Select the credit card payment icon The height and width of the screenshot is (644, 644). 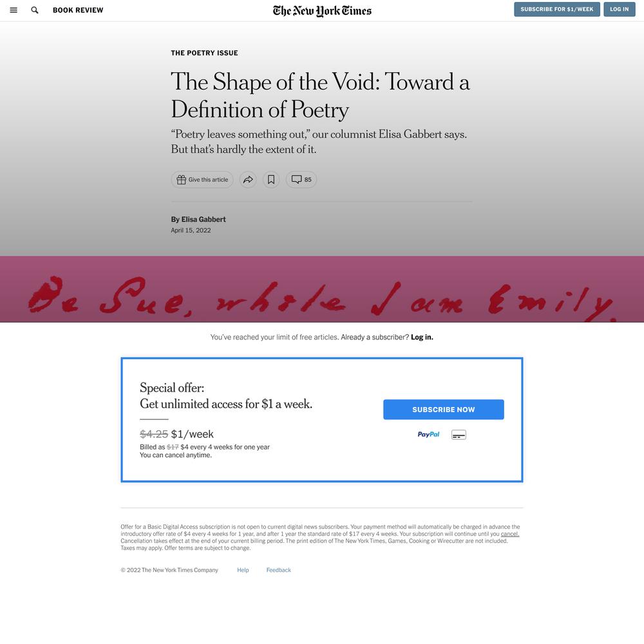[459, 435]
